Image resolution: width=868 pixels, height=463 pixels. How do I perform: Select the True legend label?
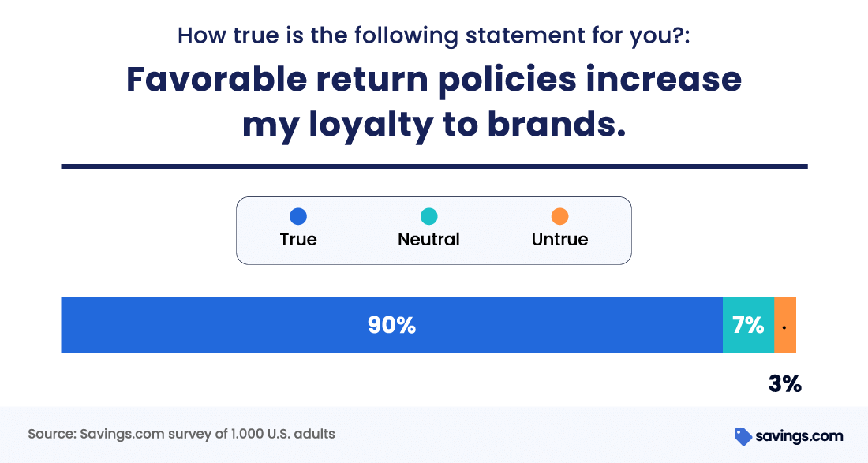coord(298,240)
